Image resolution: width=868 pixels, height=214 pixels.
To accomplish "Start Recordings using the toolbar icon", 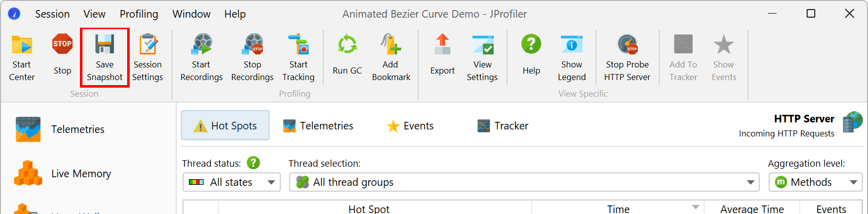I will point(202,56).
